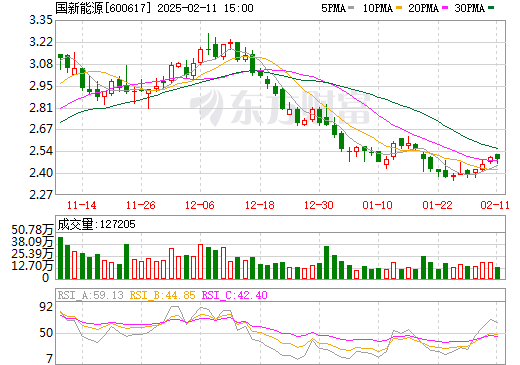Select the 11-26 date axis label
Image resolution: width=520 pixels, height=365 pixels.
[141, 205]
